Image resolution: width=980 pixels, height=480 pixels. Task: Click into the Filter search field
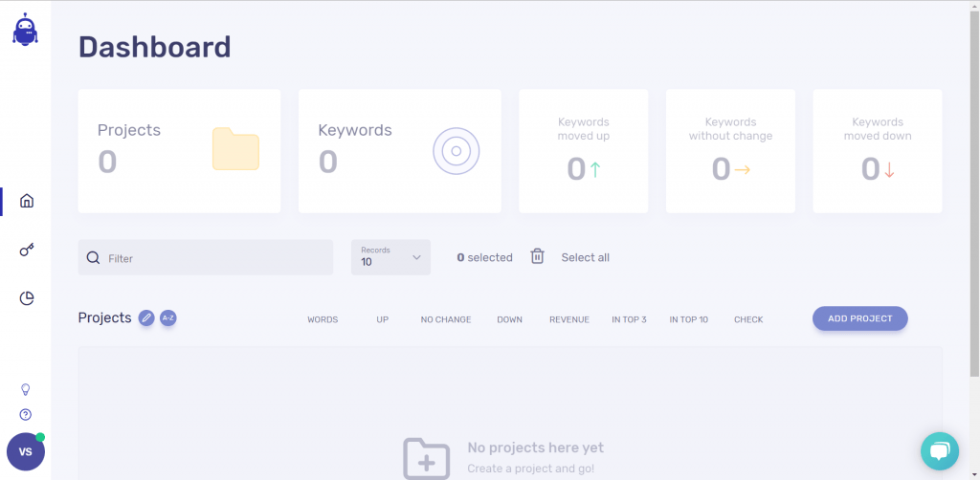[x=215, y=258]
